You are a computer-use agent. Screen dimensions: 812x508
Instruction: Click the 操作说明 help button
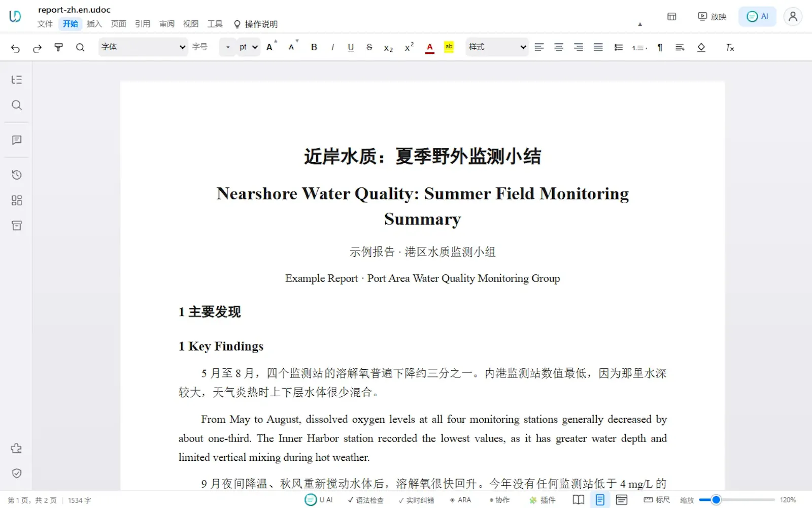pos(255,24)
